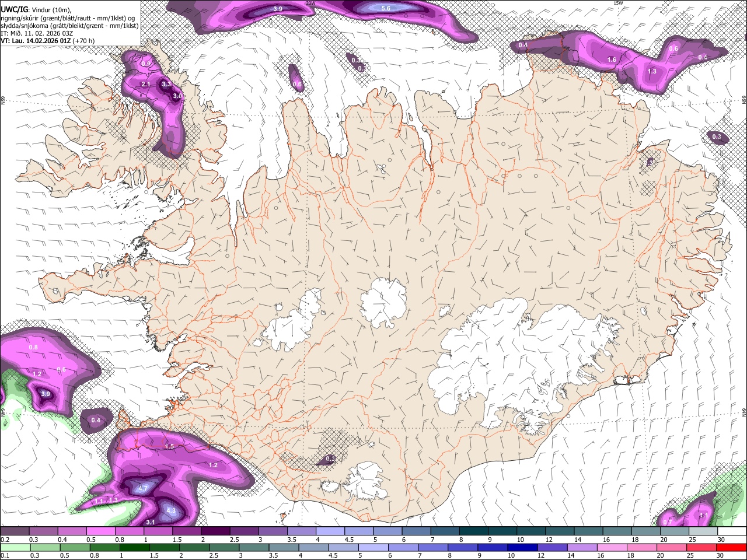747x560 pixels.
Task: Select bottom legend swatch between 0.1 and 0.3
Action: [16, 547]
